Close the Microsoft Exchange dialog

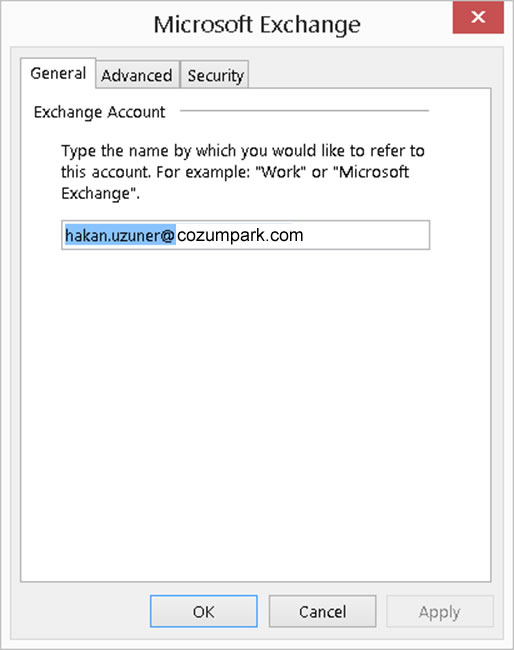click(x=478, y=17)
